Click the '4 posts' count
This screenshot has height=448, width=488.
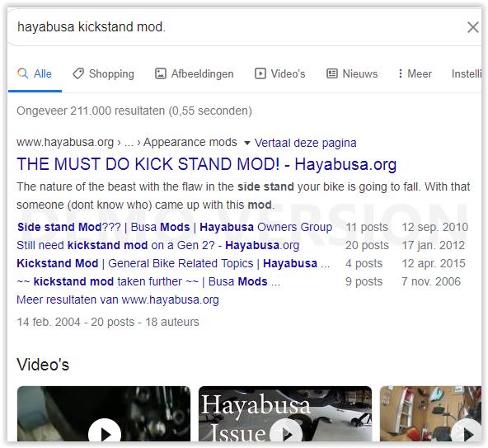click(364, 263)
